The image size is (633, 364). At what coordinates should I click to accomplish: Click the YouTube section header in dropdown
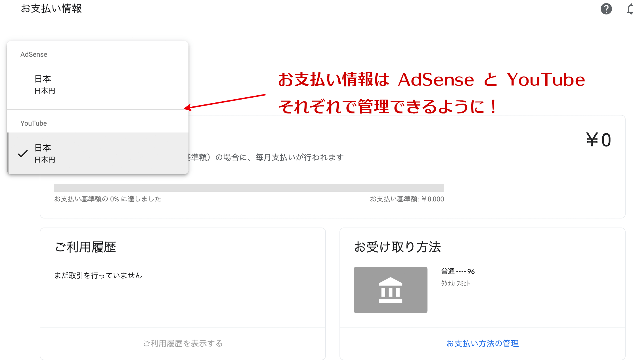(x=33, y=123)
